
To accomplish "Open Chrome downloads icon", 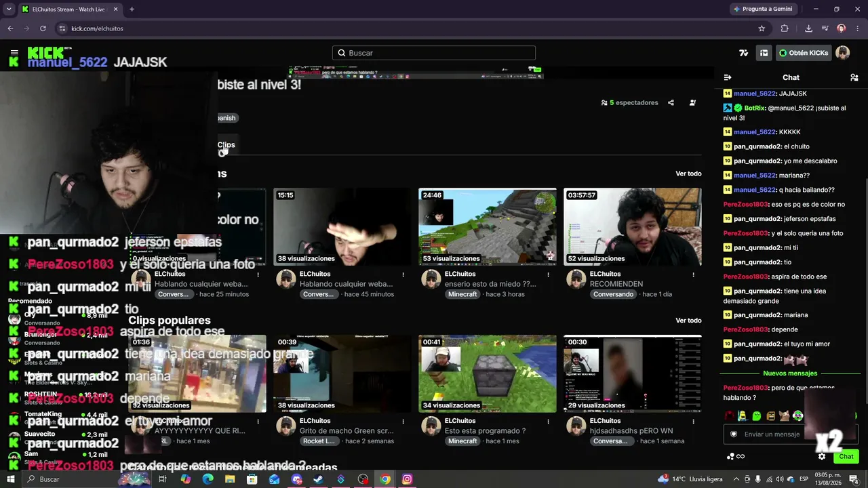I will 808,28.
